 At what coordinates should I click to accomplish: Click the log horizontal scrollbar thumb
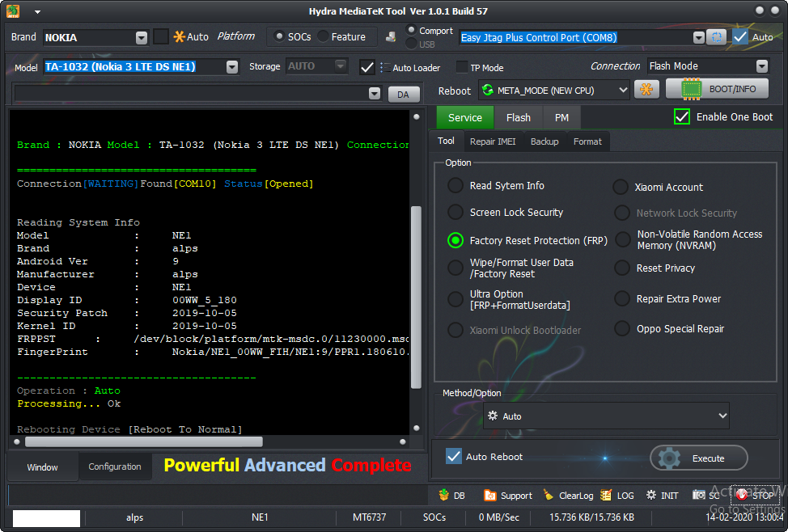[x=144, y=441]
